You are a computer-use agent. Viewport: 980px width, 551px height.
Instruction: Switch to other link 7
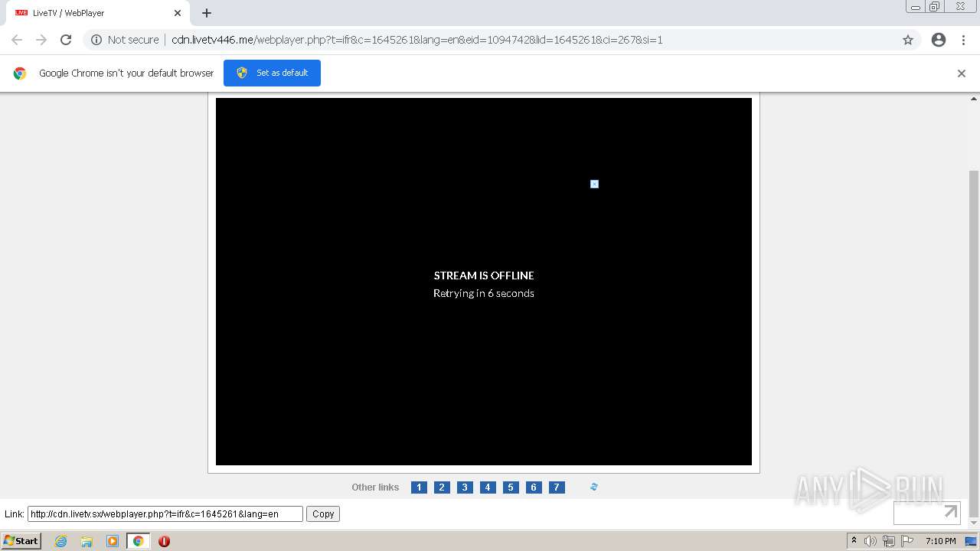557,487
